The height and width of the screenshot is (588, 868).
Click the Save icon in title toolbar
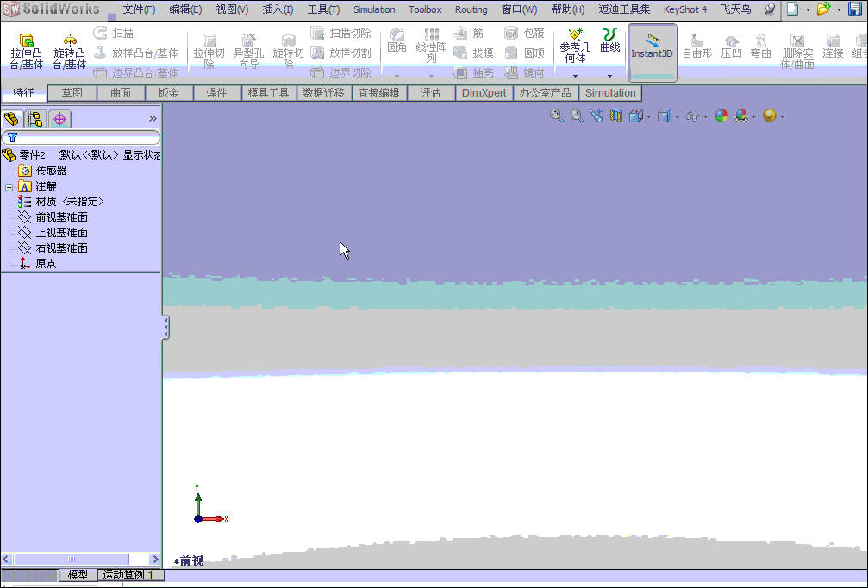point(855,9)
